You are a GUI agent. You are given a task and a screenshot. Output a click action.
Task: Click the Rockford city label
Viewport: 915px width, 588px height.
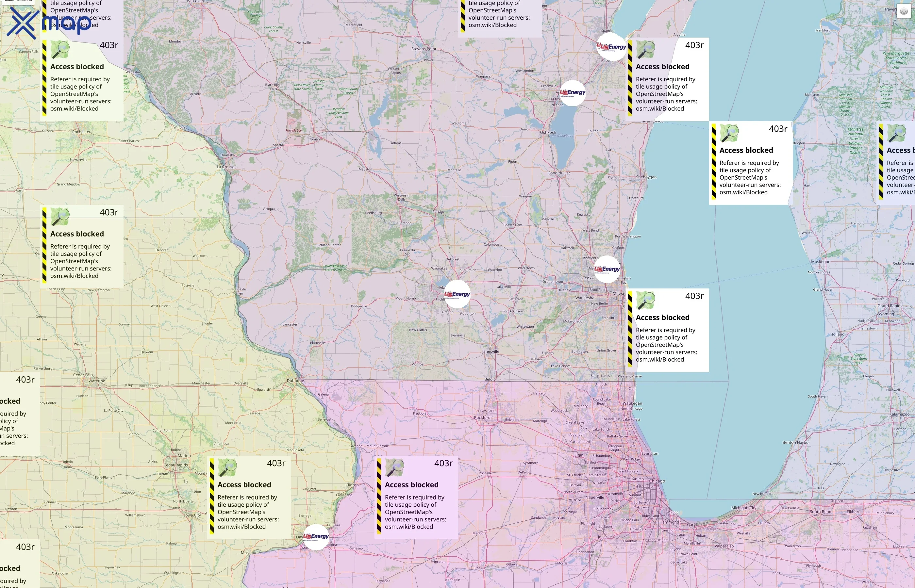point(482,418)
